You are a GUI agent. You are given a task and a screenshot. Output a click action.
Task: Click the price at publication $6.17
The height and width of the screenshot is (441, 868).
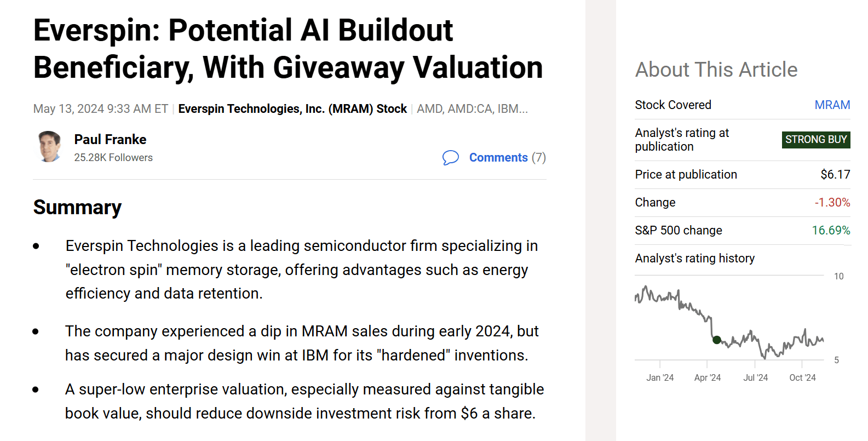tap(835, 174)
